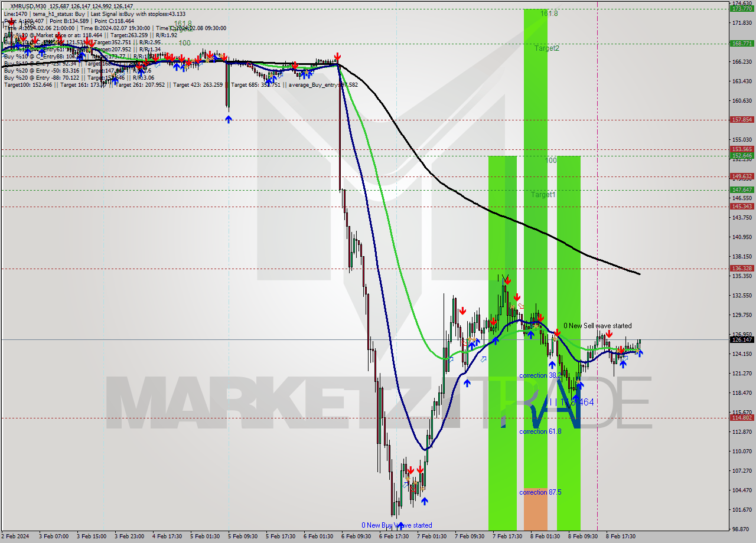Click the 153.565 red price tag
756x543 pixels.
742,149
